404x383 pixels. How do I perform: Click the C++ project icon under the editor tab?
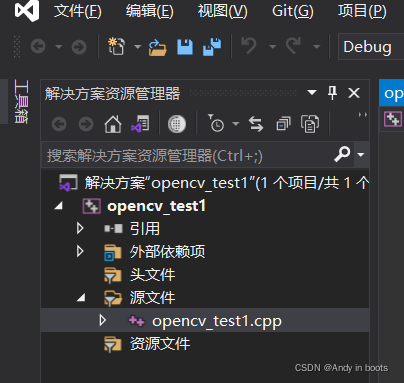(393, 119)
